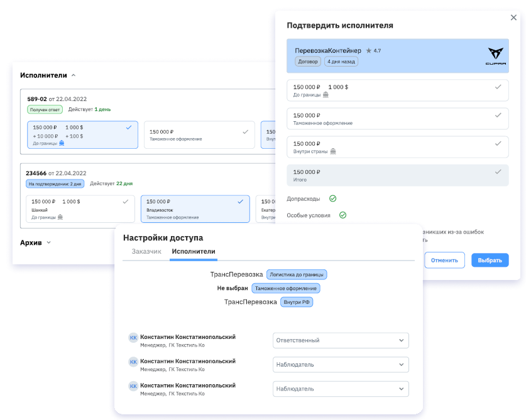Switch to the Заказчик tab
The width and height of the screenshot is (526, 420).
point(146,252)
